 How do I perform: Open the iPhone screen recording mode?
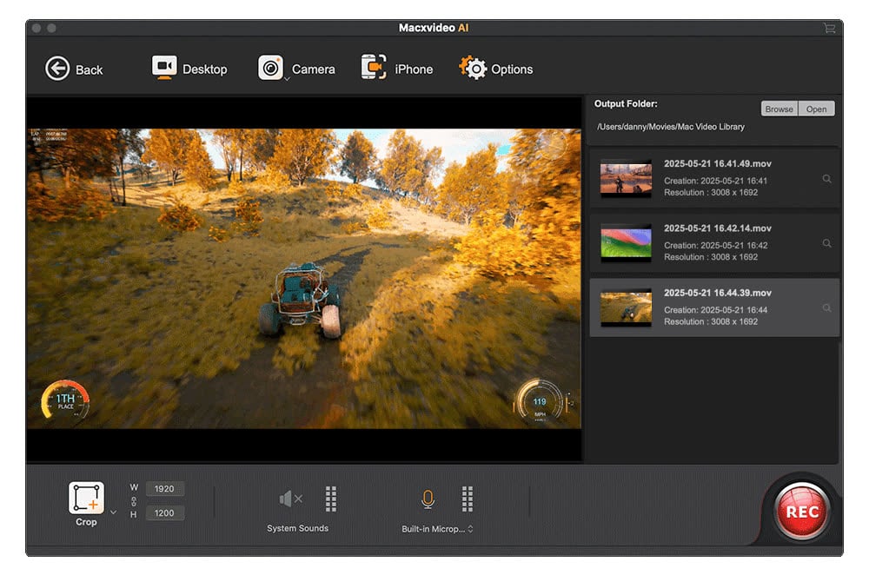[374, 67]
